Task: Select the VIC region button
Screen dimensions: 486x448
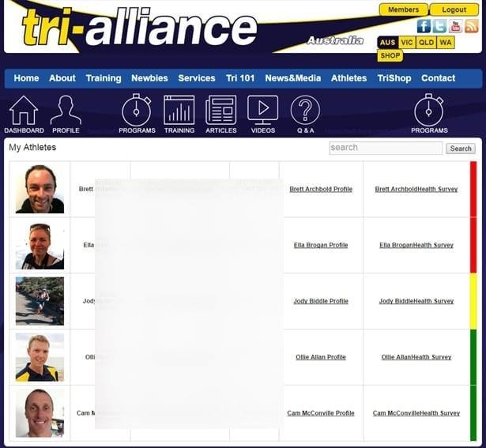Action: coord(407,43)
